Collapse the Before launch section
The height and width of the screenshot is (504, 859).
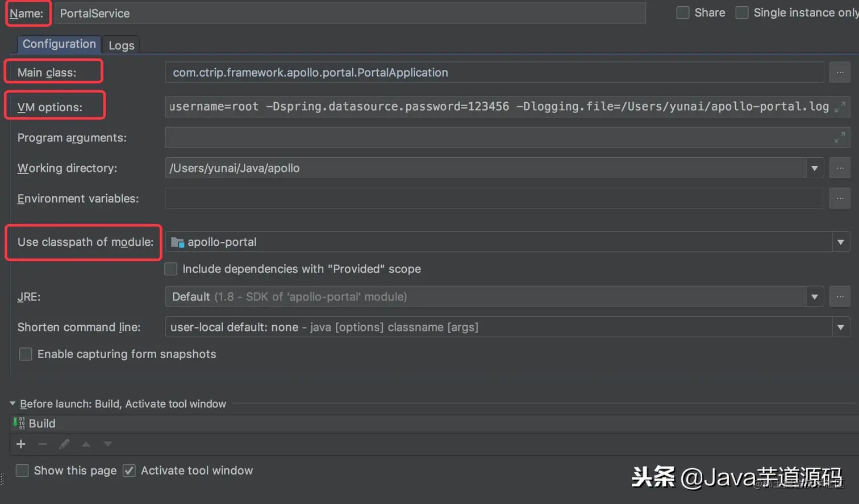(12, 404)
